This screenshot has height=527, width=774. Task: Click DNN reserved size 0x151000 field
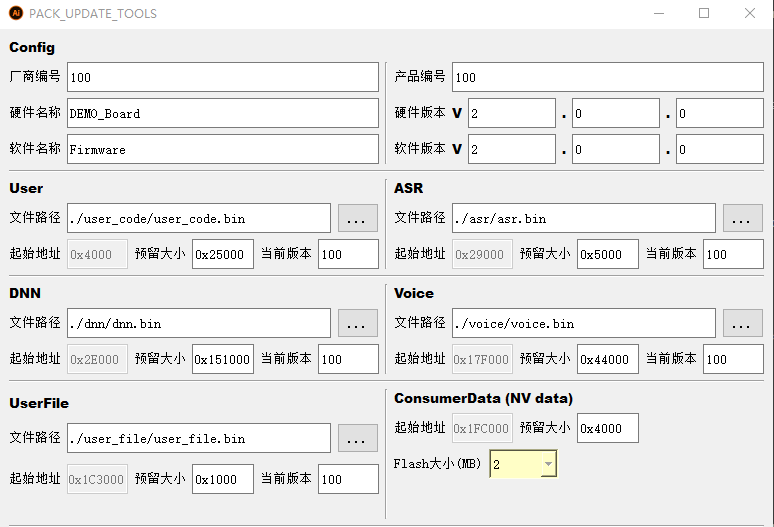tap(223, 359)
